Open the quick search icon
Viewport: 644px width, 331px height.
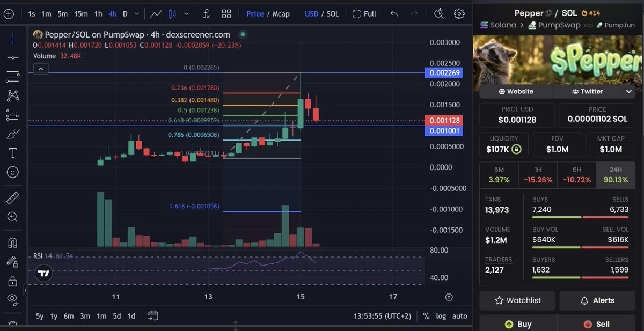[439, 13]
